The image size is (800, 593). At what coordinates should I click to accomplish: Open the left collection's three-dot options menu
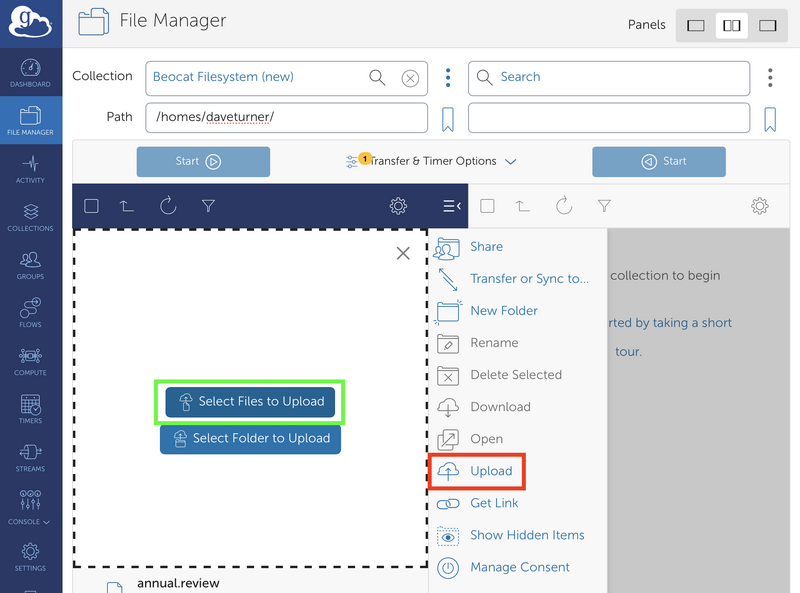448,77
